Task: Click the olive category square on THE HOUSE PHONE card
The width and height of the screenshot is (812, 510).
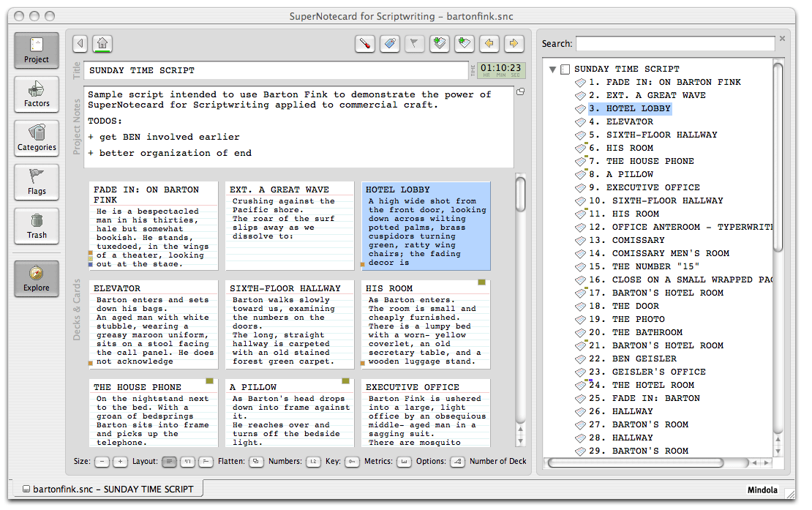Action: [x=210, y=381]
